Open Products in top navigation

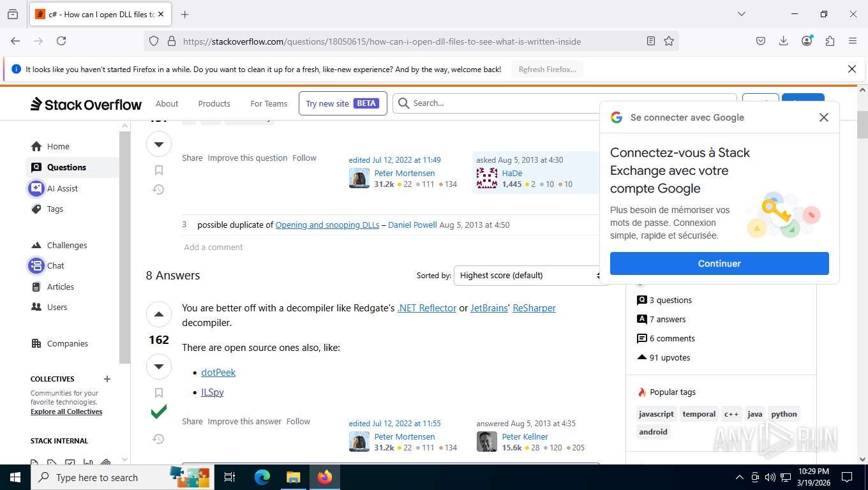pos(214,103)
